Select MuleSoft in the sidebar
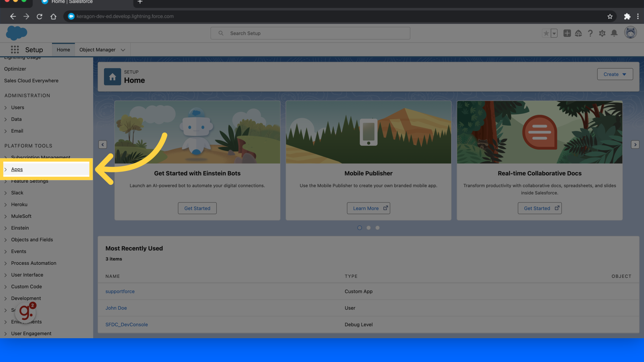Screen dimensions: 644x362 coord(21,216)
